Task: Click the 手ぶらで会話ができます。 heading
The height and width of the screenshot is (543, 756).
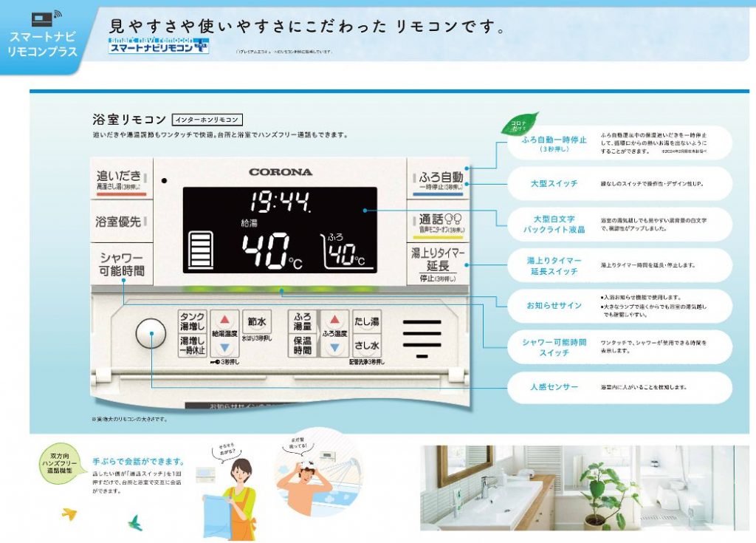Action: [x=138, y=462]
